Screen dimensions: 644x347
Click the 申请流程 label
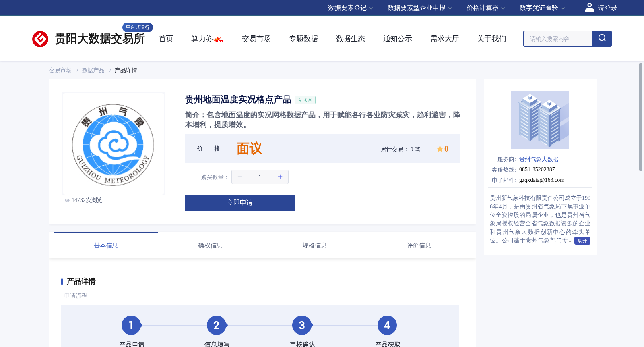tap(78, 296)
